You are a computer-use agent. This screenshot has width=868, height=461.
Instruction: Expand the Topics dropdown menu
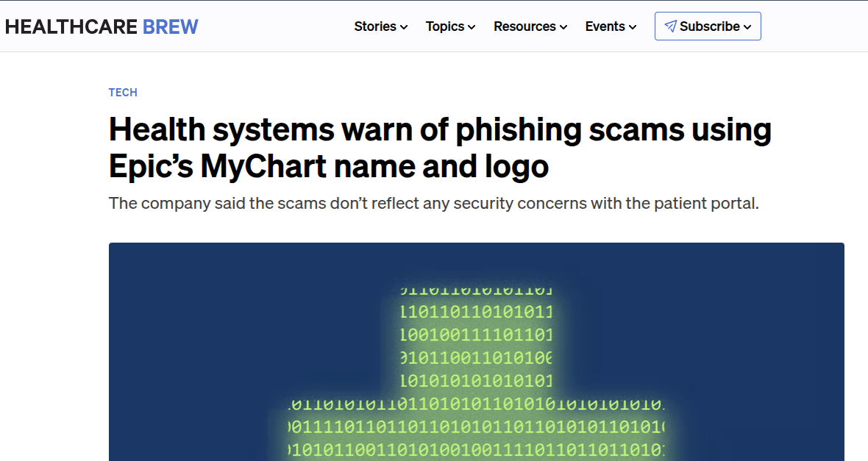[x=451, y=26]
